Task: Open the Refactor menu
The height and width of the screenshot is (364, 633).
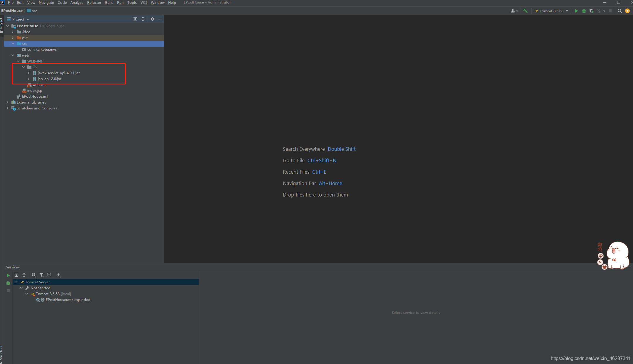Action: coord(94,3)
